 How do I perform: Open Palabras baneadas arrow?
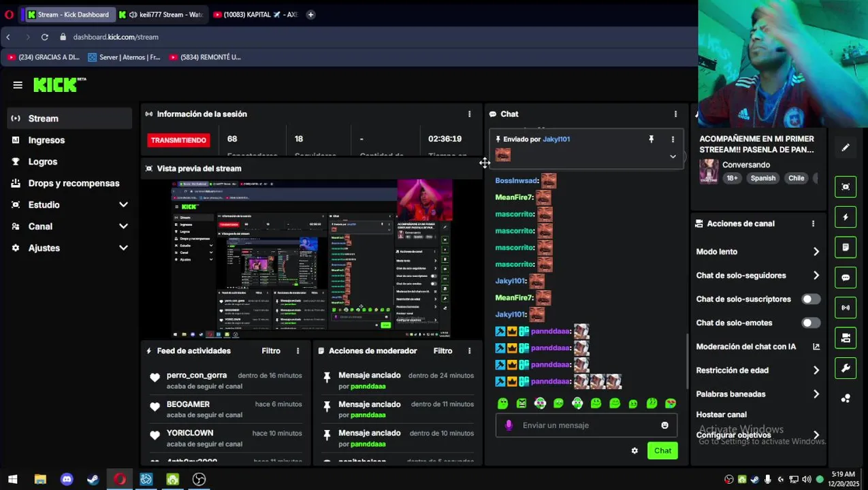[x=816, y=394]
